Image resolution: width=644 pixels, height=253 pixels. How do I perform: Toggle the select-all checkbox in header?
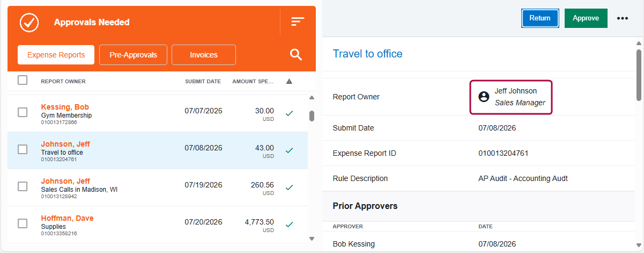tap(23, 80)
